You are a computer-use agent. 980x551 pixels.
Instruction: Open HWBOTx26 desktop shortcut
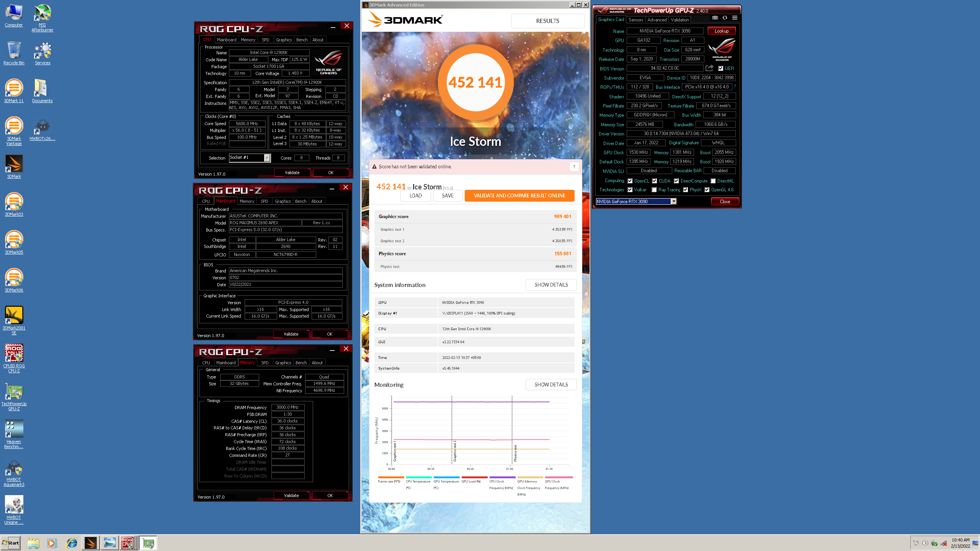42,130
